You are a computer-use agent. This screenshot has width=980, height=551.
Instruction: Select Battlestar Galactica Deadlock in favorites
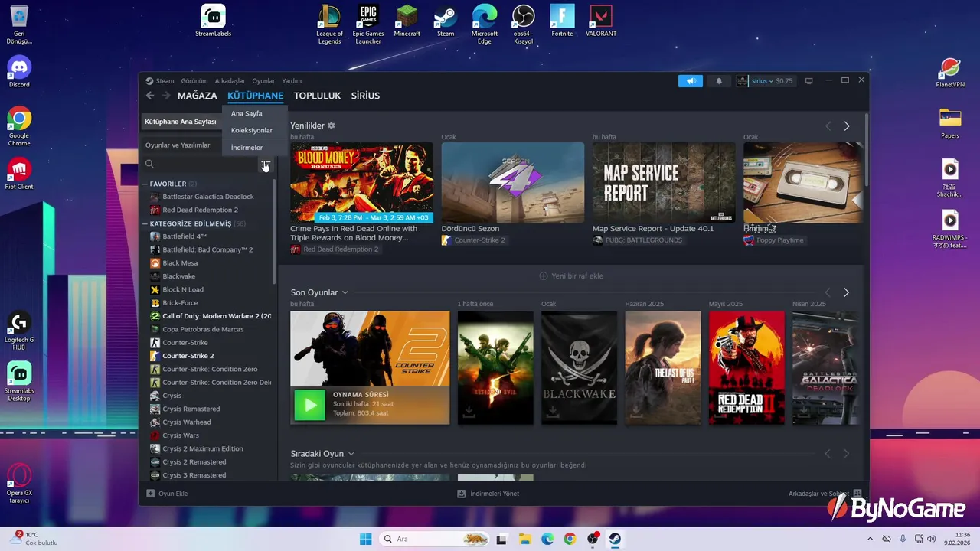[207, 197]
